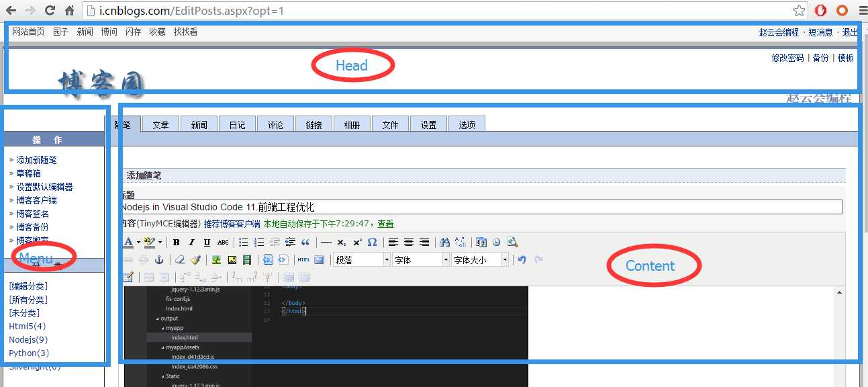Click the 退出 logout link
The image size is (868, 387).
850,32
